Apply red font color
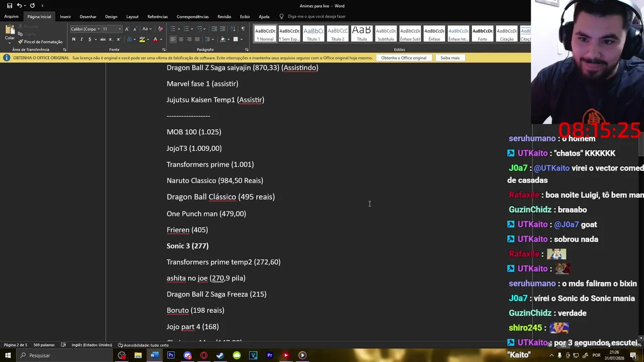 (x=155, y=39)
